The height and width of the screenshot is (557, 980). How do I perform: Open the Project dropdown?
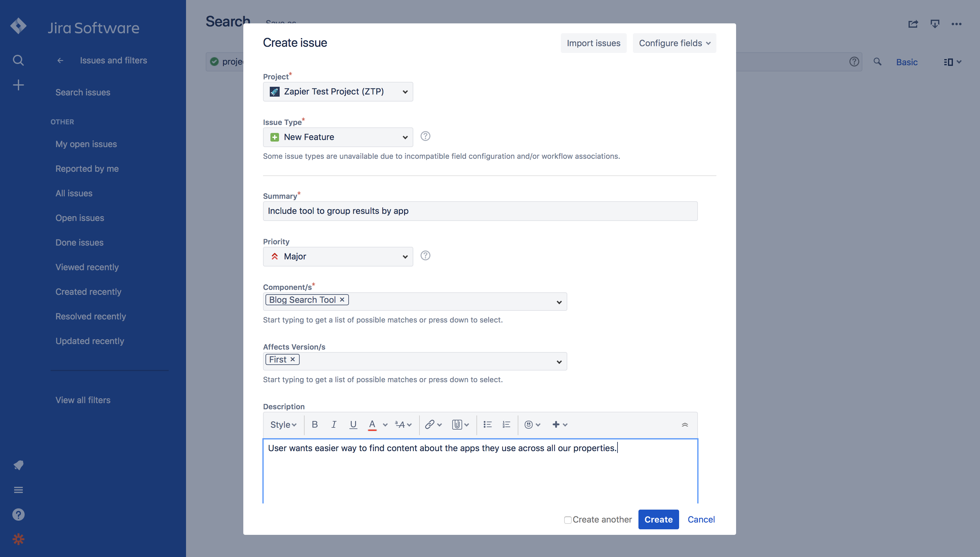[x=338, y=91]
